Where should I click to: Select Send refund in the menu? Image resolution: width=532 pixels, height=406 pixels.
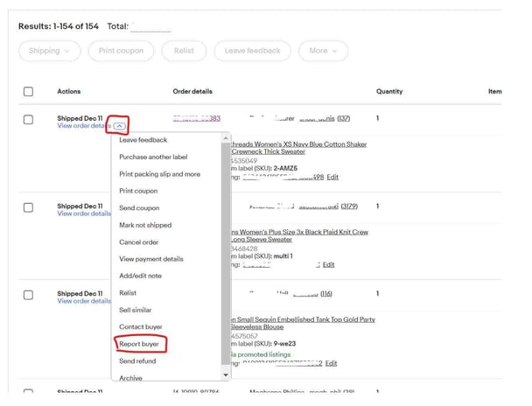[138, 360]
